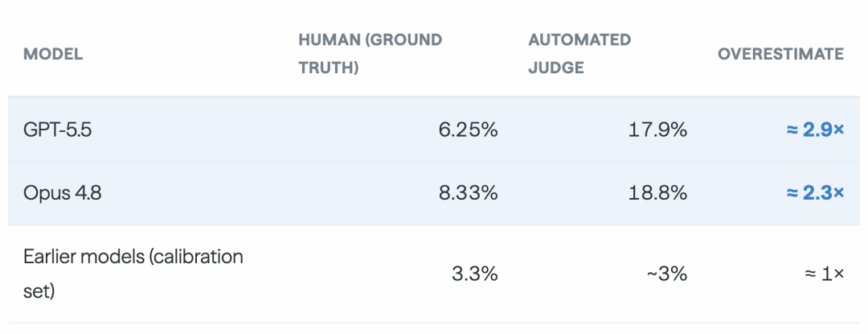Click the highlighted Opus 4.8 row background
The height and width of the screenshot is (334, 868).
coord(434,193)
